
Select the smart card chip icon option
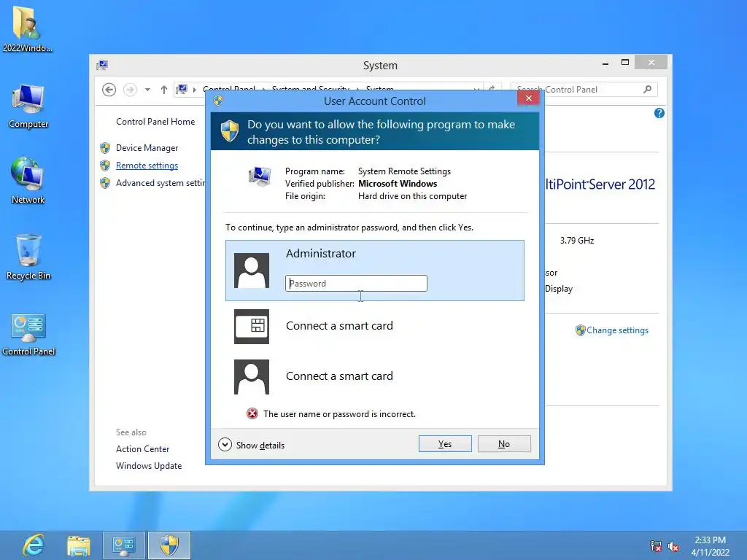pyautogui.click(x=252, y=327)
